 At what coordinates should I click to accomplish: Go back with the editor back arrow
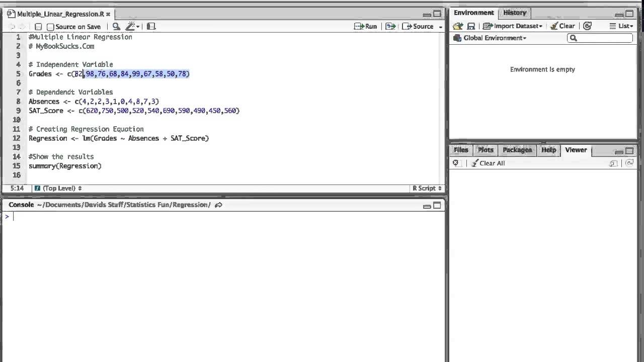point(12,27)
